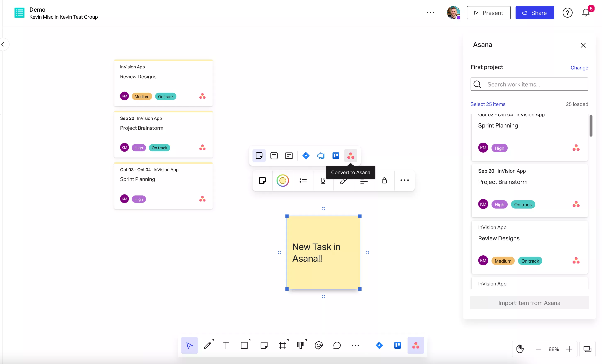
Task: Change sticky note shape in formatting toolbar
Action: (262, 181)
